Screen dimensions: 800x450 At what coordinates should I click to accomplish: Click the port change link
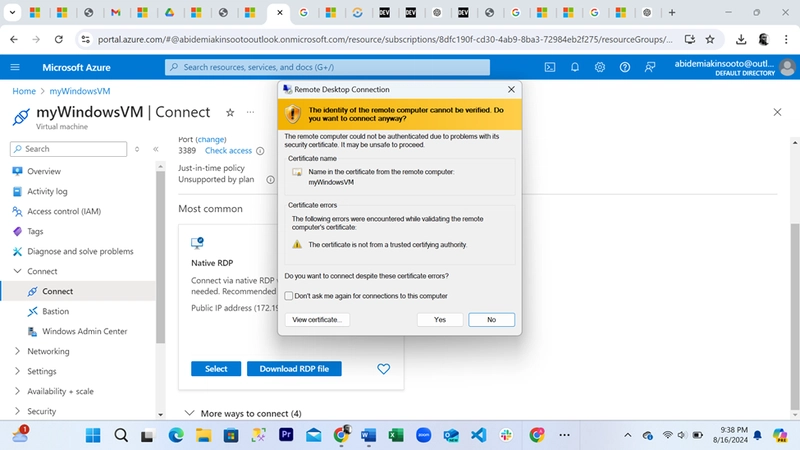point(211,139)
